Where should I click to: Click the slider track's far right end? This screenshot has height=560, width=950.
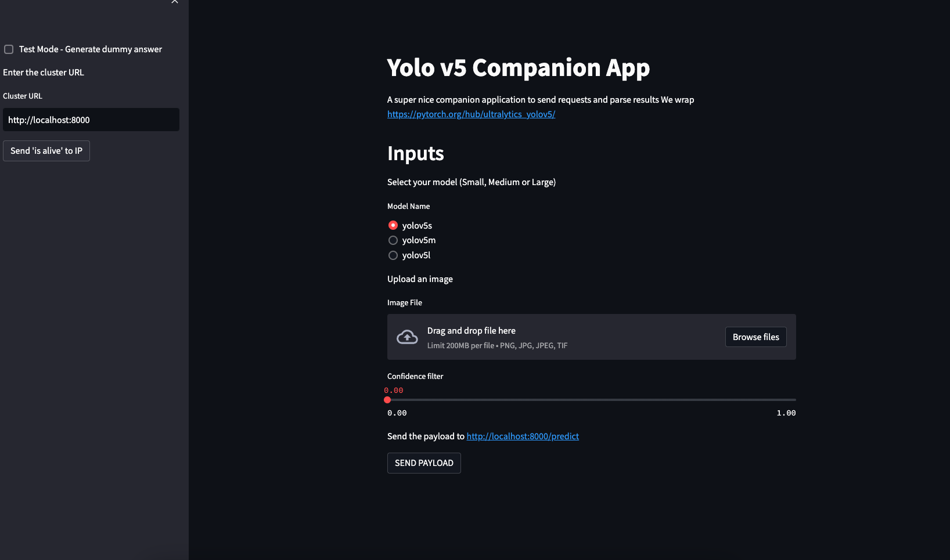click(794, 400)
